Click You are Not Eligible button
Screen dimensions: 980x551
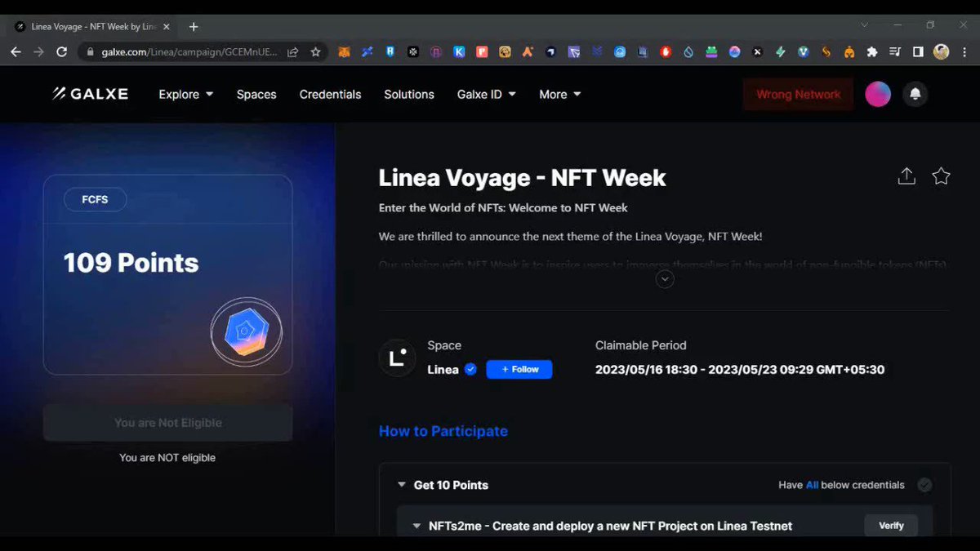coord(168,423)
